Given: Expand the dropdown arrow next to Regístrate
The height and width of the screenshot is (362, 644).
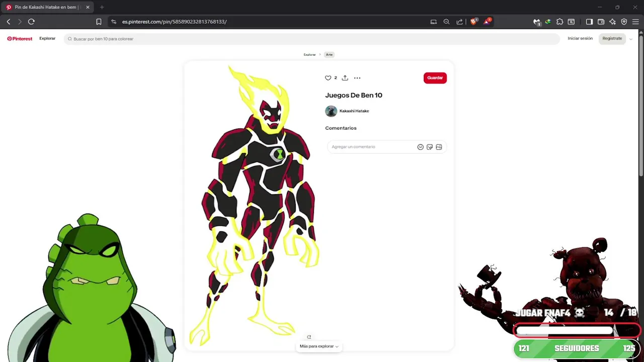Looking at the screenshot, I should pyautogui.click(x=631, y=39).
